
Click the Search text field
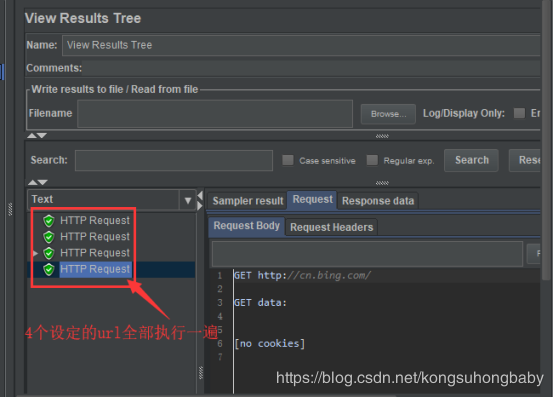click(x=174, y=160)
